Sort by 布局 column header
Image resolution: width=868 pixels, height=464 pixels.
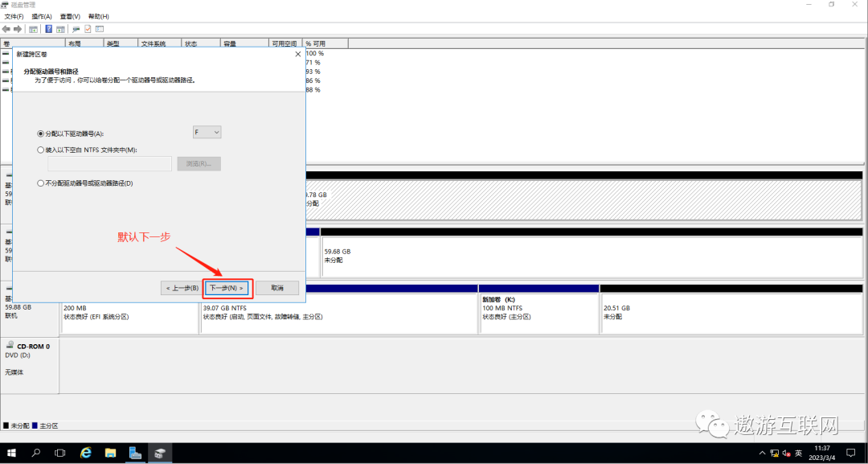[84, 43]
